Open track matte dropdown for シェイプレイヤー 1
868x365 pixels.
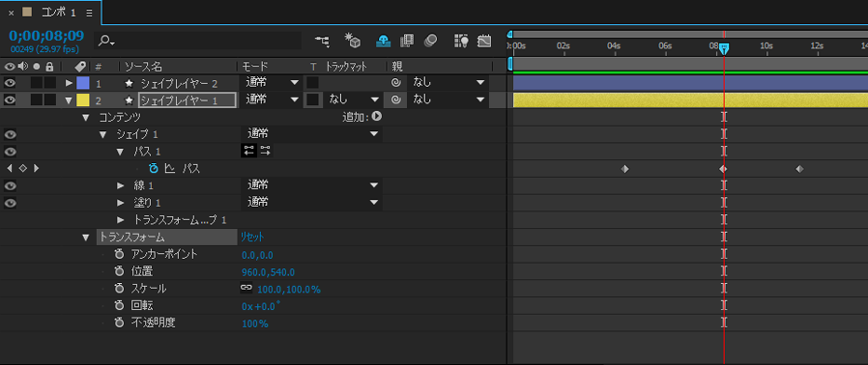tap(353, 100)
